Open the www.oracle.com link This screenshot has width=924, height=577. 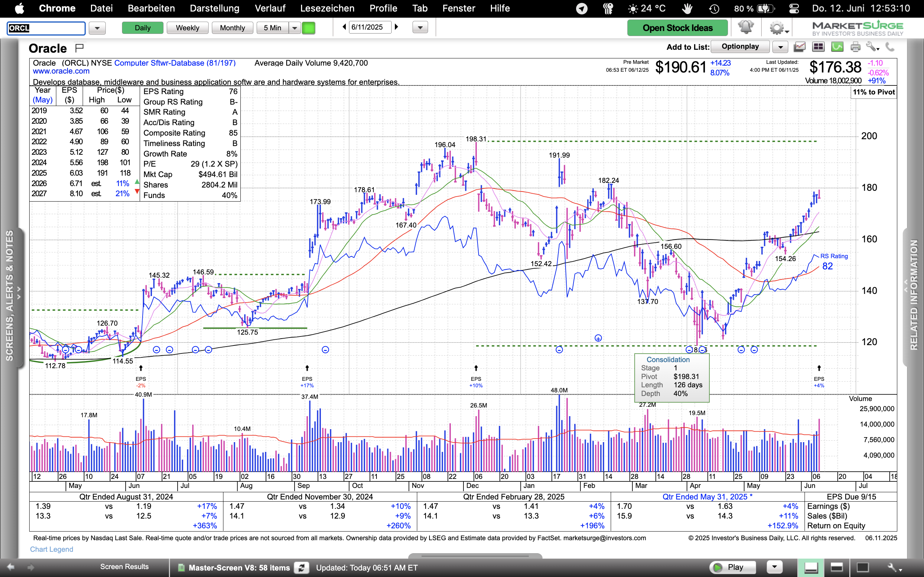pyautogui.click(x=61, y=71)
